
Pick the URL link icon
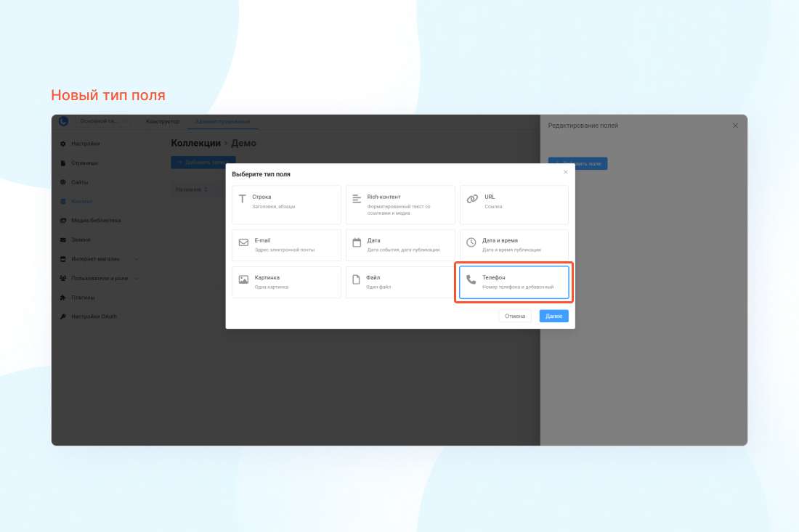471,199
